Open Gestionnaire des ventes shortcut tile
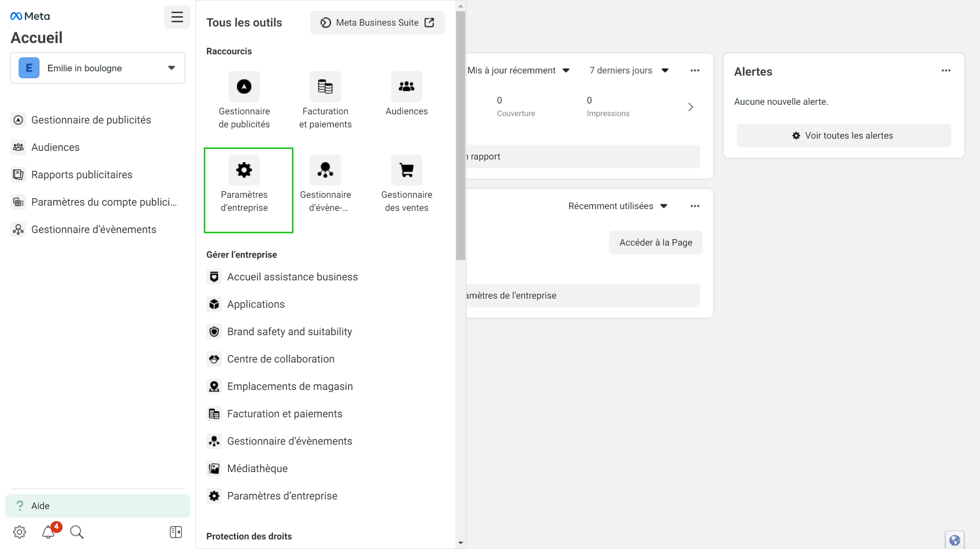The width and height of the screenshot is (980, 549). 406,183
